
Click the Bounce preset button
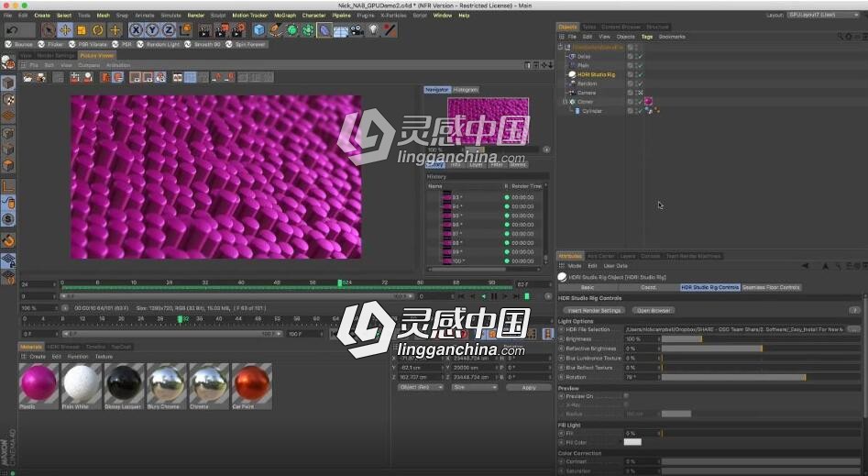click(x=19, y=44)
